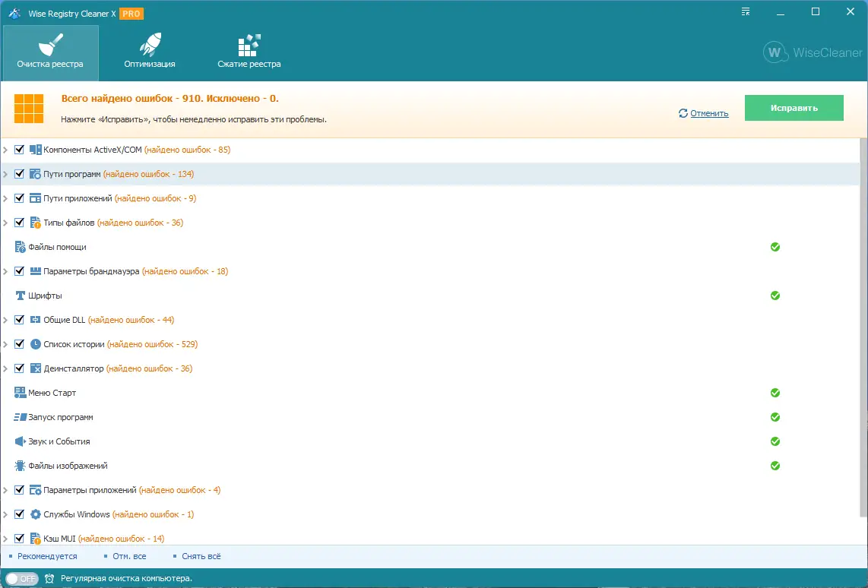
Task: Switch to Очистка реестра tab
Action: tap(50, 53)
